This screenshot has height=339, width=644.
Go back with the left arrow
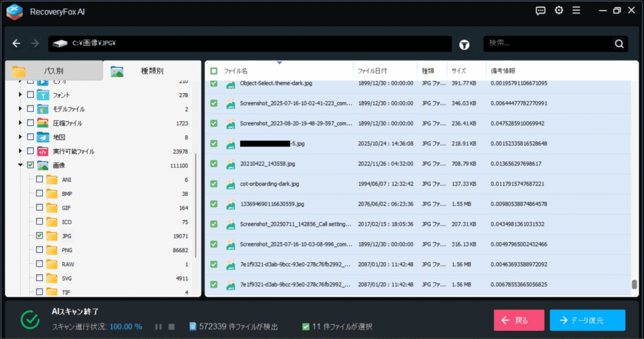pos(16,43)
